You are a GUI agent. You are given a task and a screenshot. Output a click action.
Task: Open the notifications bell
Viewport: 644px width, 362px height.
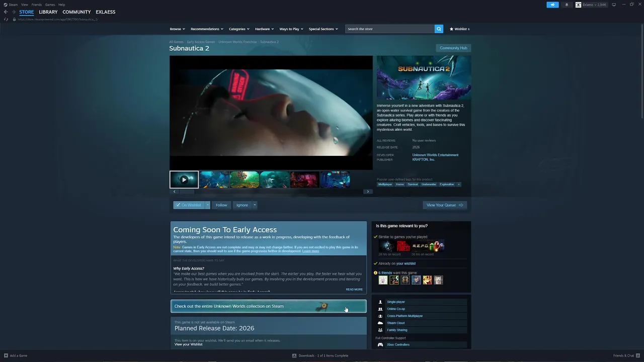tap(567, 5)
